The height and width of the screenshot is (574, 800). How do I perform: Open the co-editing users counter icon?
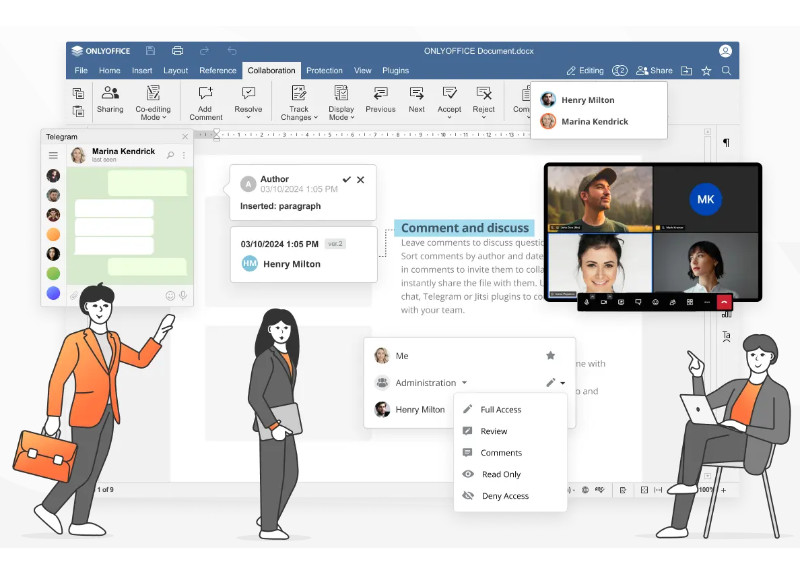[619, 70]
